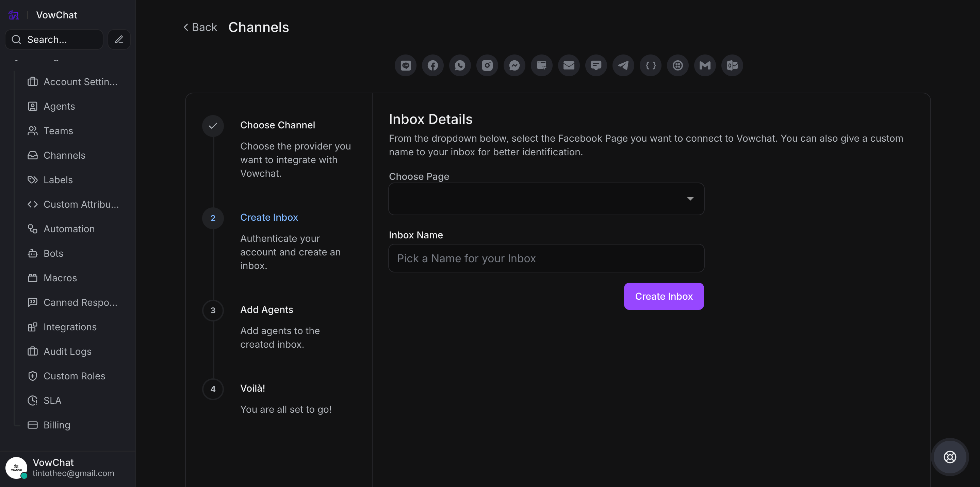Click the compose new conversation pencil icon
Viewport: 980px width, 487px height.
(119, 40)
